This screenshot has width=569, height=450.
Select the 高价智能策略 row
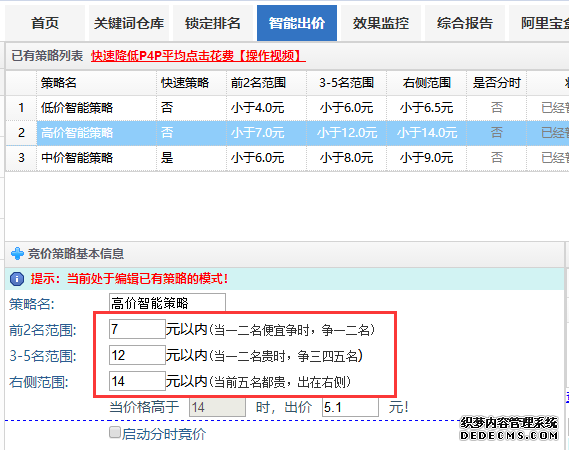coord(287,133)
